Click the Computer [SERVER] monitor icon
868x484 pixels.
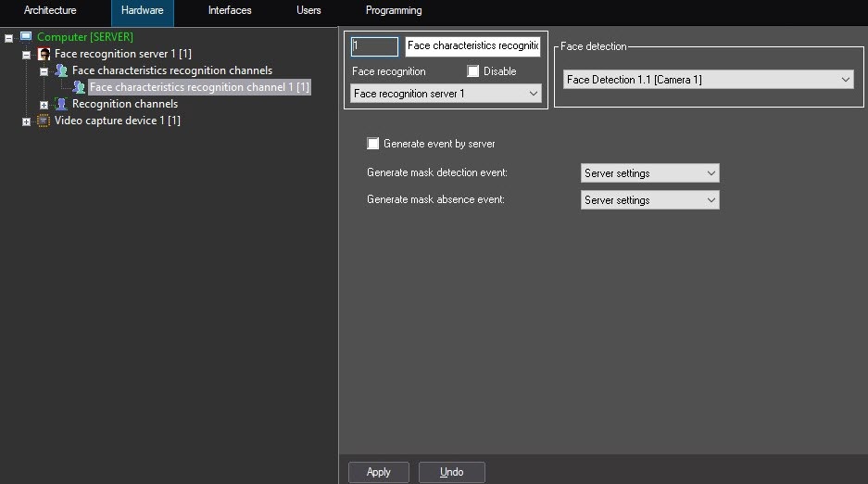click(26, 37)
